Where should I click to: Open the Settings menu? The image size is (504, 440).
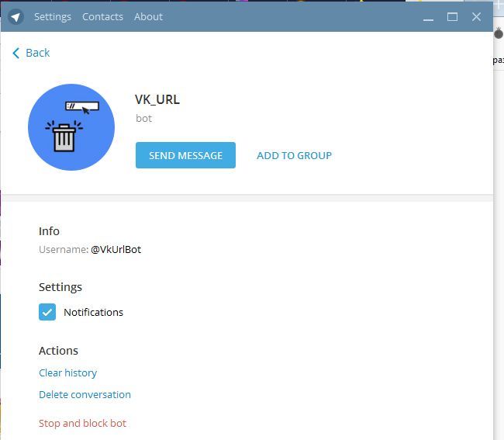53,17
